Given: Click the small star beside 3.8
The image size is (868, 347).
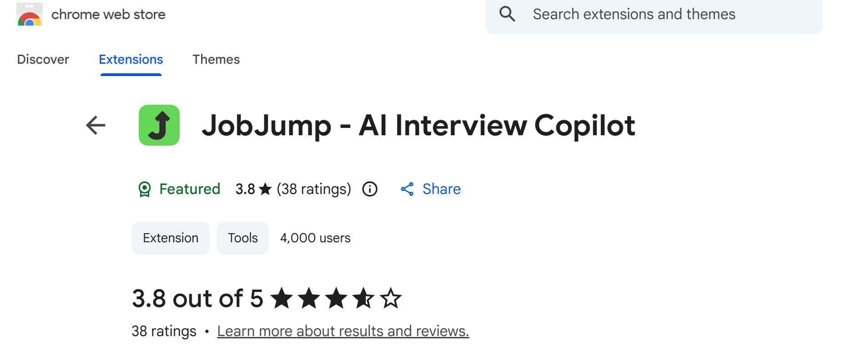Looking at the screenshot, I should coord(265,189).
